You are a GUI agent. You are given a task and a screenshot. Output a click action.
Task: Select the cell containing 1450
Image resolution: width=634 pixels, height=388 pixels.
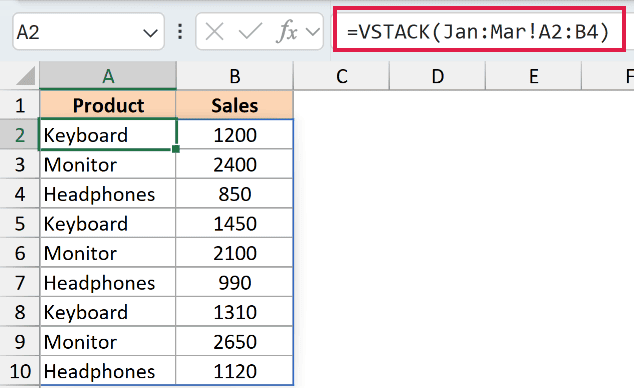click(x=235, y=223)
